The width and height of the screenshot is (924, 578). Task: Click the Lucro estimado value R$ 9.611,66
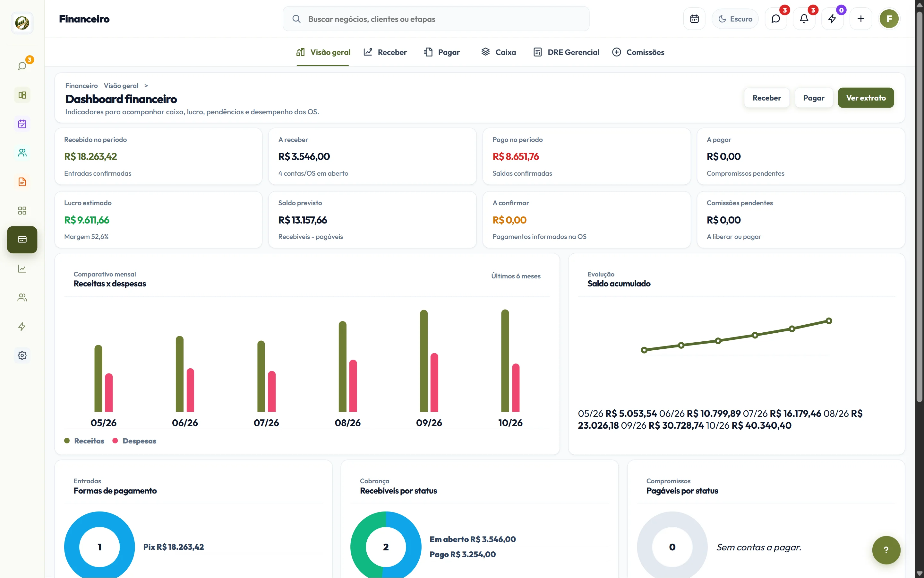pyautogui.click(x=87, y=220)
